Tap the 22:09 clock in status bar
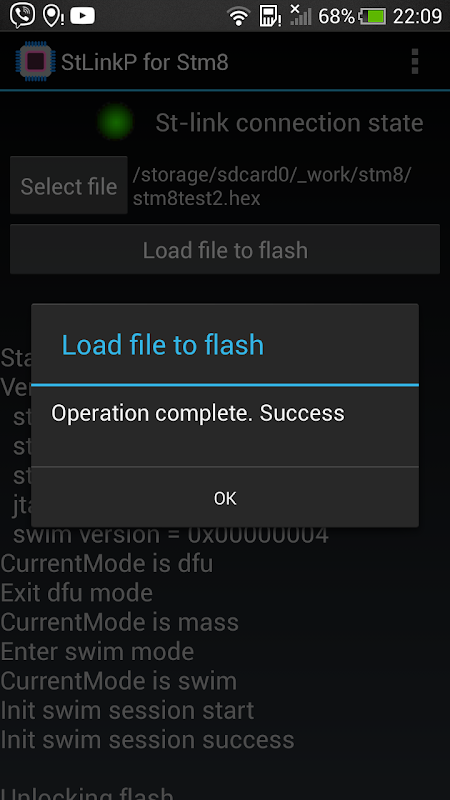The image size is (450, 800). point(417,16)
